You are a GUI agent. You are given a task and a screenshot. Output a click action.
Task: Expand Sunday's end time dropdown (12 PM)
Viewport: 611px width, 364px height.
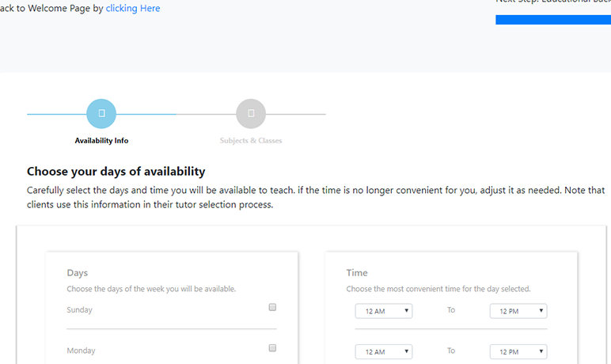click(x=518, y=311)
